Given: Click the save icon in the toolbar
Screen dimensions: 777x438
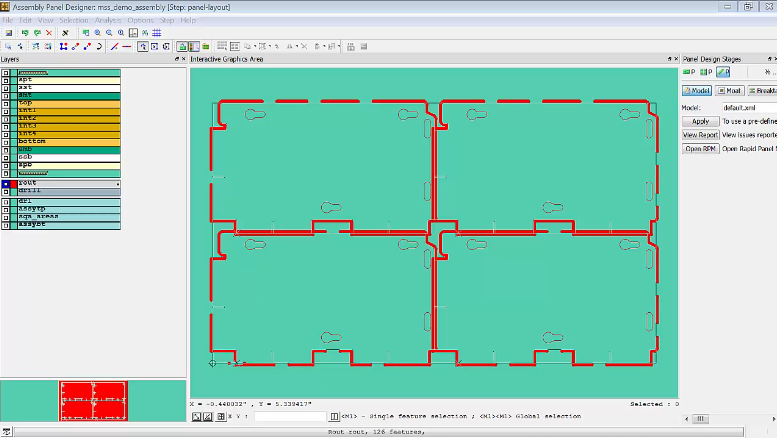Looking at the screenshot, I should [x=8, y=33].
